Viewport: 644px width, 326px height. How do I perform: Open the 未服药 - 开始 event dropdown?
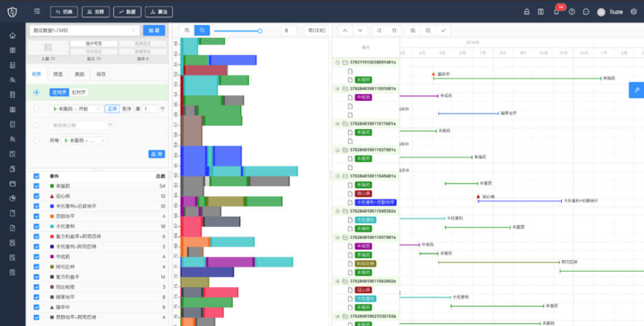coord(76,109)
